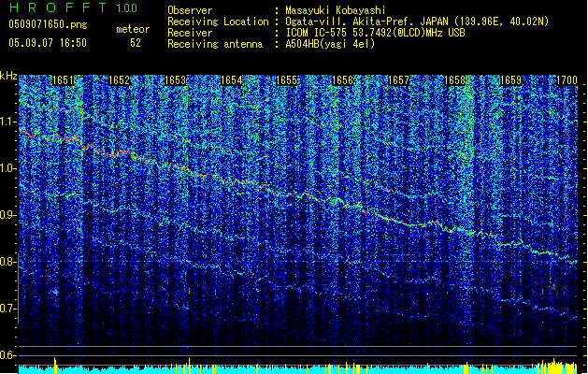The width and height of the screenshot is (588, 374).
Task: Click the meteor count value 52
Action: click(x=136, y=42)
